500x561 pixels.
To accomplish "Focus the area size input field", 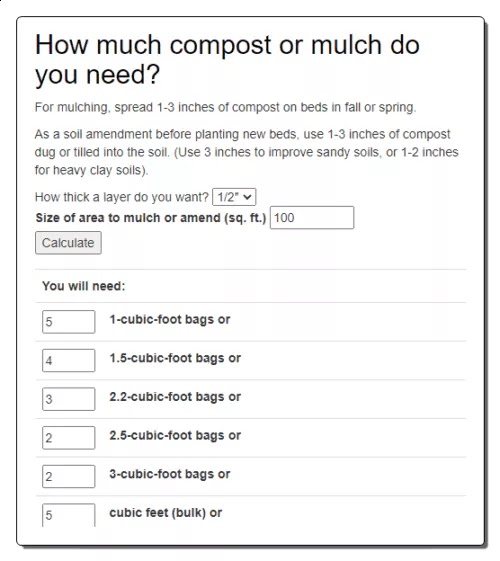I will [312, 218].
